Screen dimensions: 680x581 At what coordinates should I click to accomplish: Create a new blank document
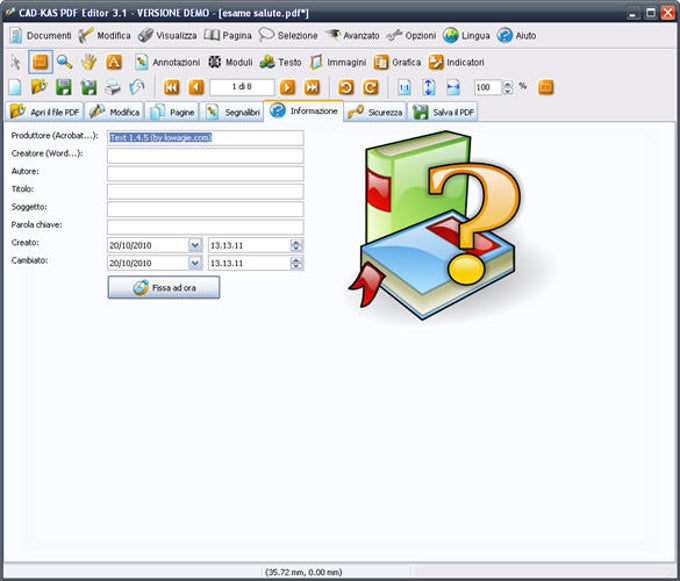coord(15,87)
